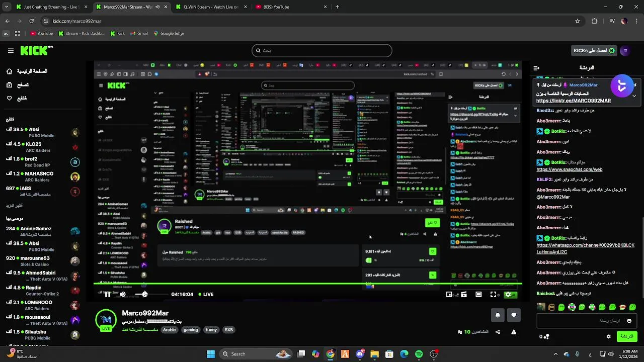The width and height of the screenshot is (644, 362).
Task: Expand the pinned message chevron
Action: coord(634,96)
